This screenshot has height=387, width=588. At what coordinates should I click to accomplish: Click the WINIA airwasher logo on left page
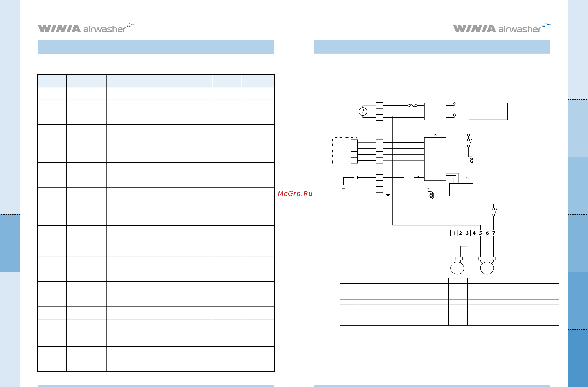click(x=87, y=28)
